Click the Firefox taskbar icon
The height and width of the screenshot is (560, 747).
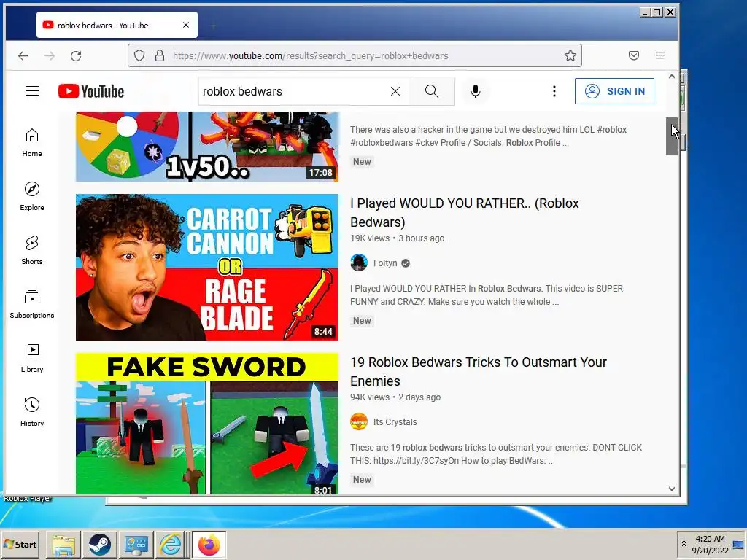[209, 544]
